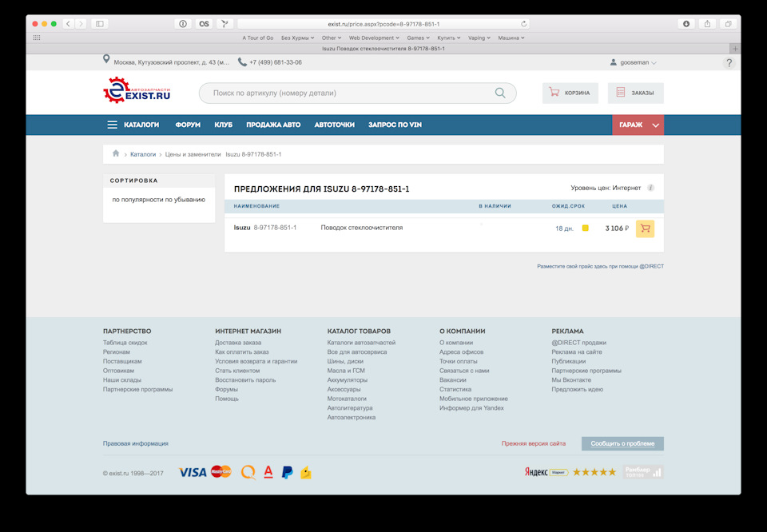
Task: Open Доставка заказа footer link
Action: pos(238,342)
